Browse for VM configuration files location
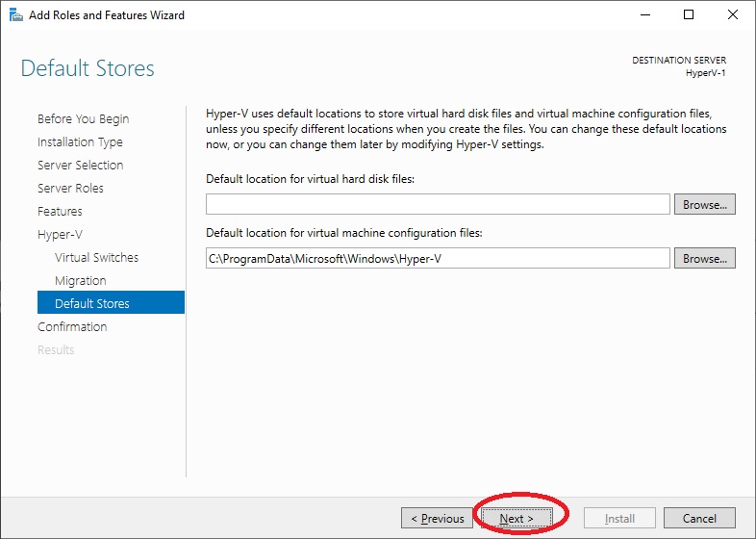This screenshot has width=756, height=539. [704, 258]
